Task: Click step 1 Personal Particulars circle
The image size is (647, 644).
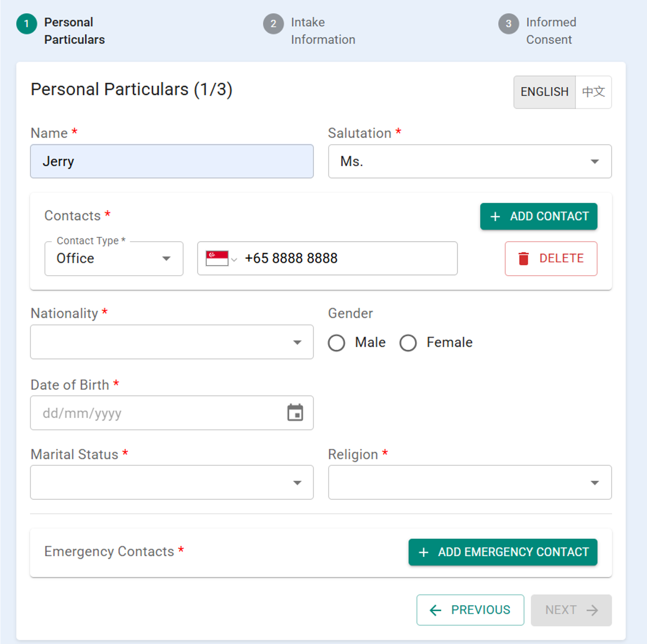Action: (27, 24)
